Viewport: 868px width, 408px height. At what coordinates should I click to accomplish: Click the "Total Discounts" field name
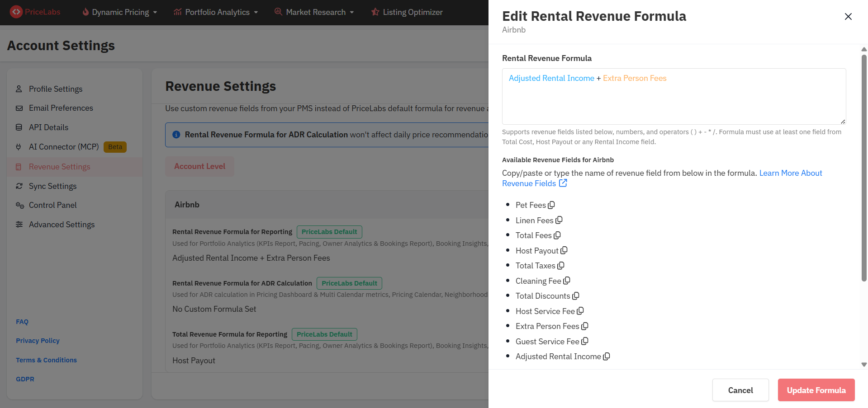543,296
